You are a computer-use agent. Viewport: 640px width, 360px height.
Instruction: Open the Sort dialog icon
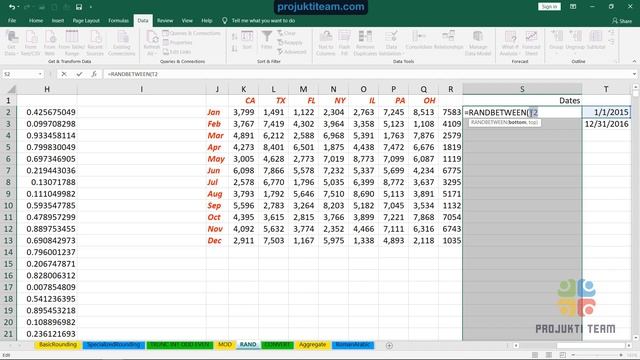tap(247, 40)
